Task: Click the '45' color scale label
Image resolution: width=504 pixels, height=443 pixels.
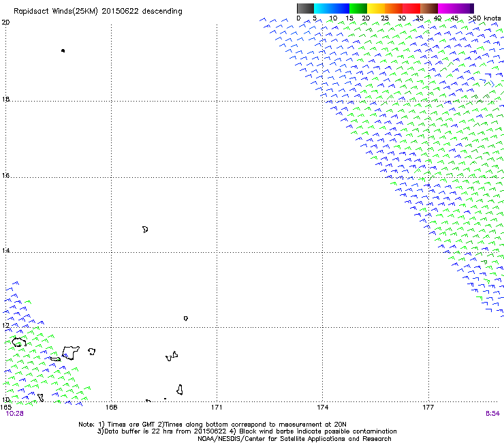Action: pyautogui.click(x=454, y=18)
